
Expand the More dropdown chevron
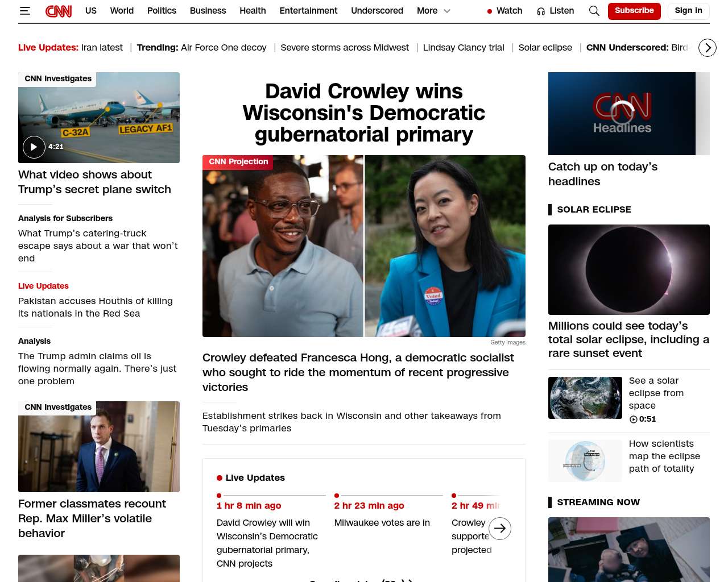447,11
